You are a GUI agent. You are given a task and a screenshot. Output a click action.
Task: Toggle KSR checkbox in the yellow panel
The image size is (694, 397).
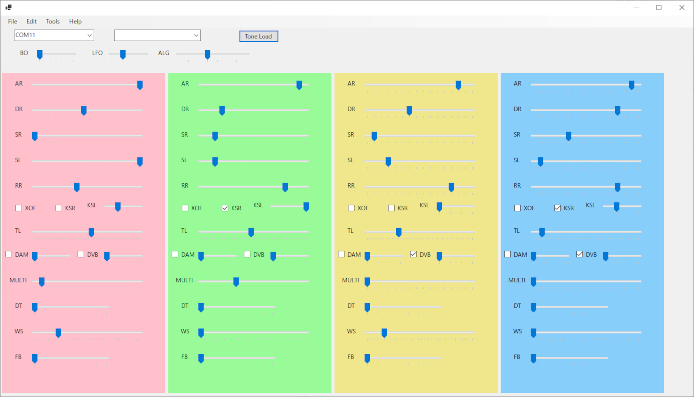[x=391, y=208]
